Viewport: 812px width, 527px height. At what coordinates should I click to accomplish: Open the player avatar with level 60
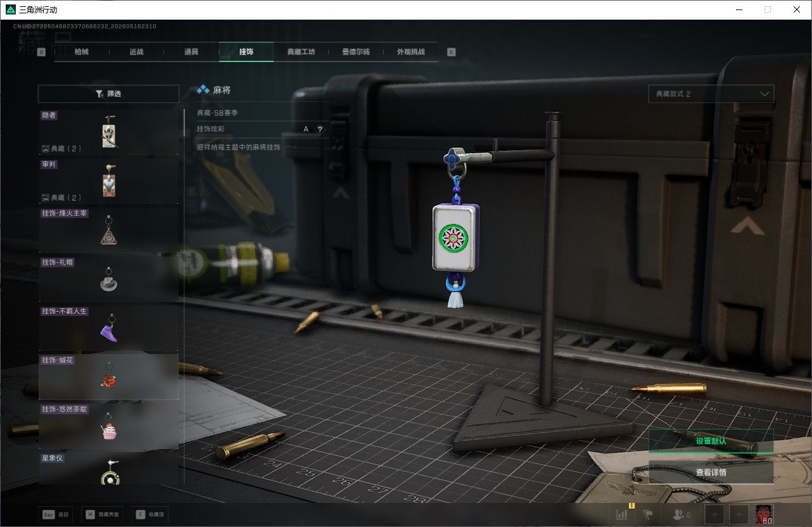pyautogui.click(x=764, y=515)
